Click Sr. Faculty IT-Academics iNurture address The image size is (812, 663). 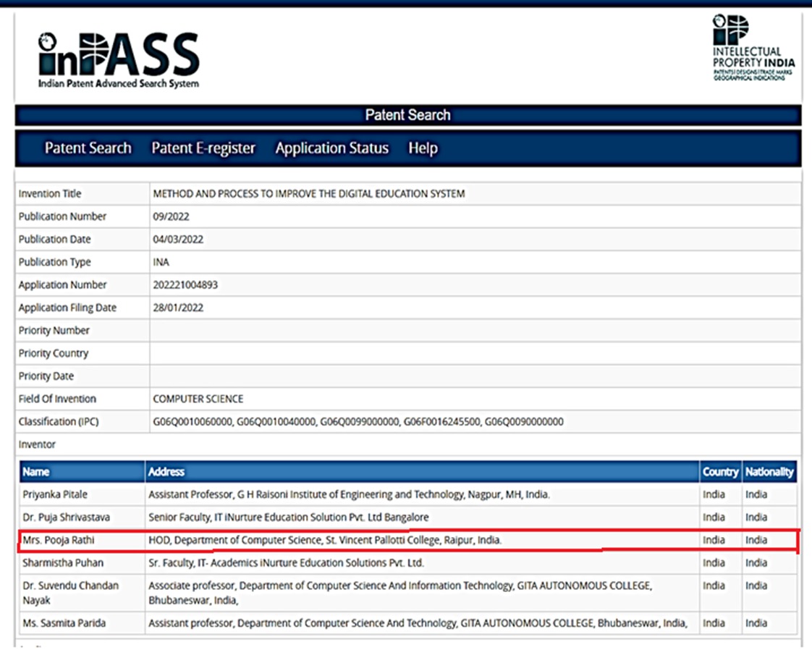click(x=287, y=563)
